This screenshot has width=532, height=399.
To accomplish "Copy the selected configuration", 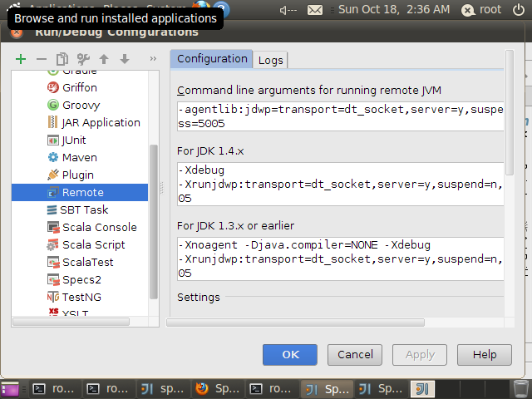I will tap(62, 59).
